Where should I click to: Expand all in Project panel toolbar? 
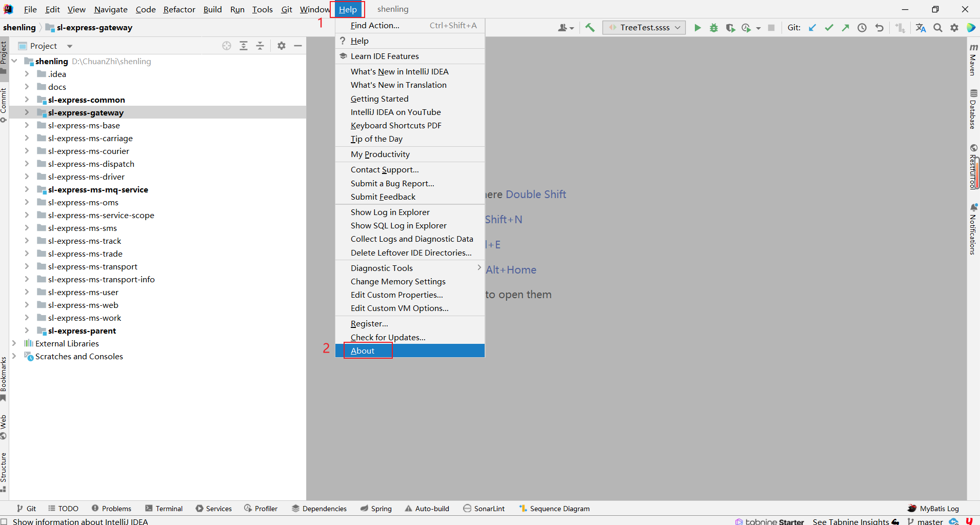point(244,46)
